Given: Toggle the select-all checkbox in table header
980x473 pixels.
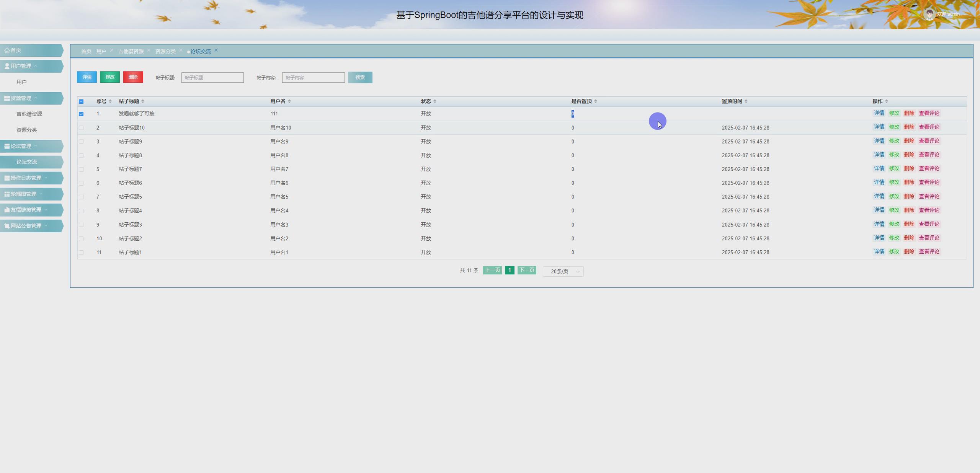Looking at the screenshot, I should pos(82,101).
